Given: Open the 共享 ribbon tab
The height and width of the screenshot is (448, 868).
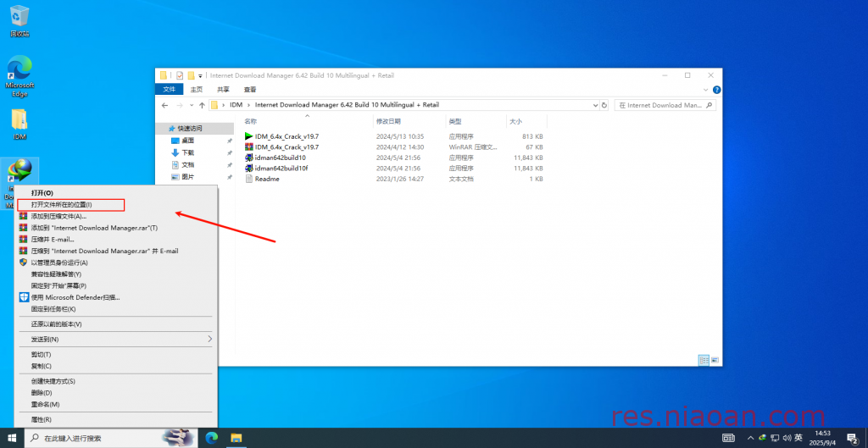Looking at the screenshot, I should (223, 90).
